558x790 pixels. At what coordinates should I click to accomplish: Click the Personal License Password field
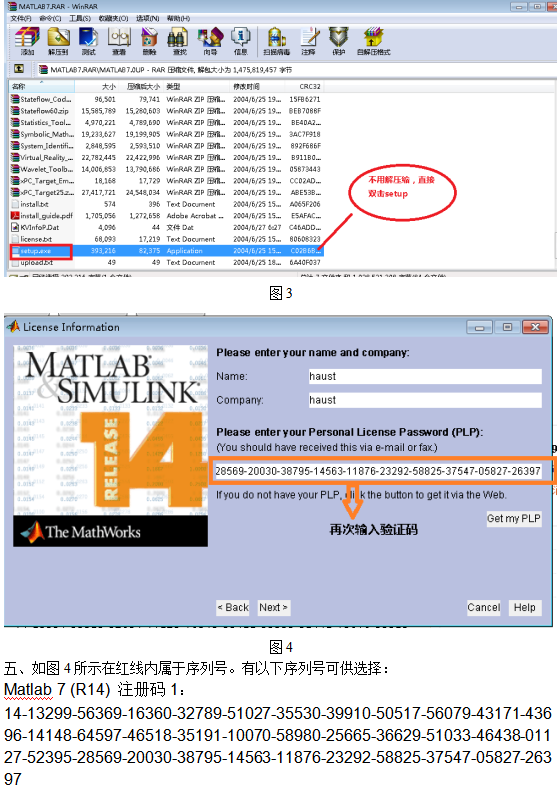pyautogui.click(x=378, y=471)
